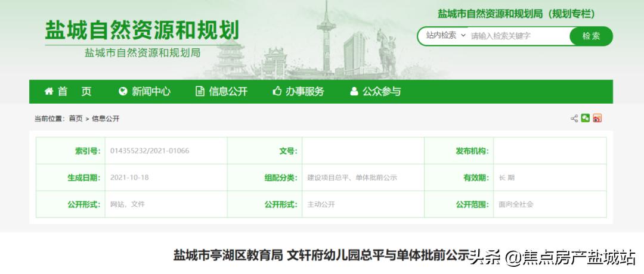Click the 公开范围 label cell
This screenshot has height=274, width=644.
pyautogui.click(x=459, y=204)
